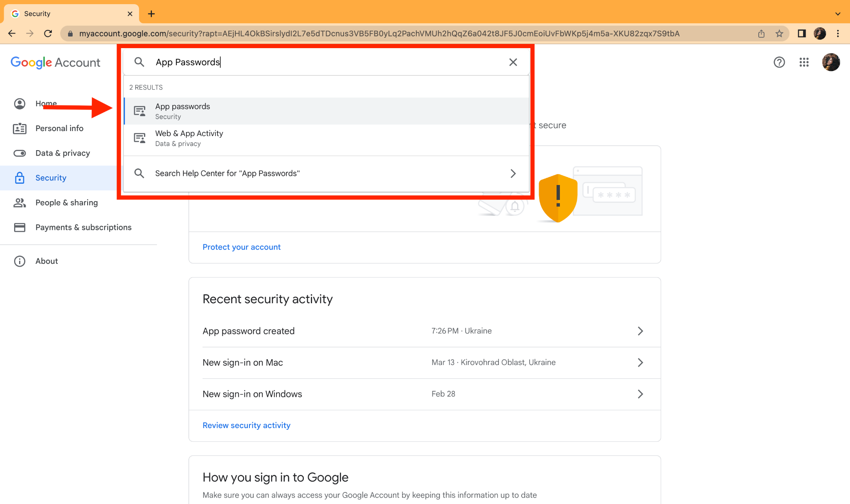
Task: Select Security in the sidebar
Action: tap(58, 178)
